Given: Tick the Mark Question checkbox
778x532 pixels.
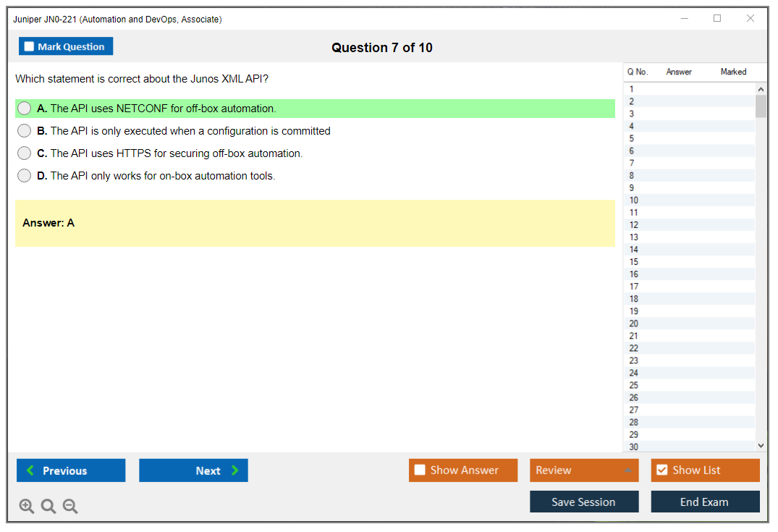Looking at the screenshot, I should coord(30,46).
